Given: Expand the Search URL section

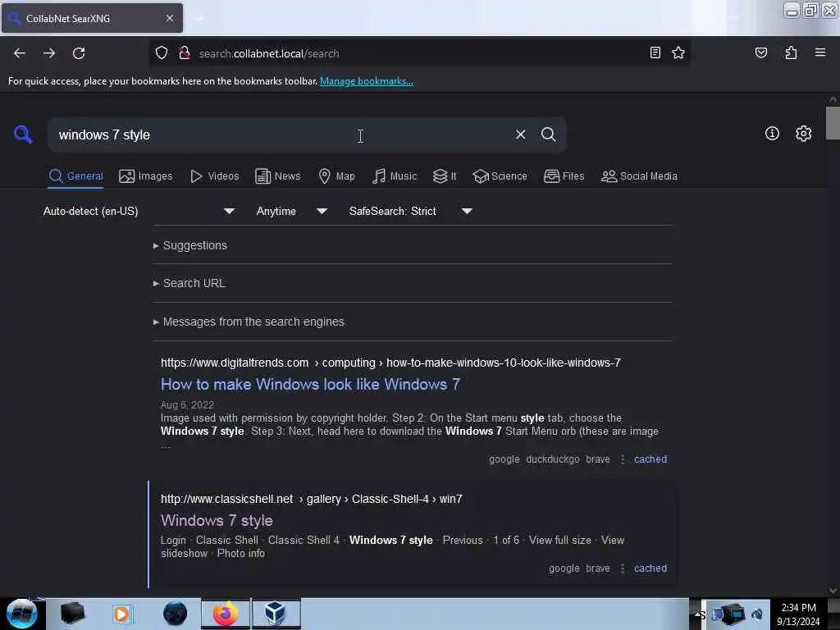Looking at the screenshot, I should click(x=189, y=283).
